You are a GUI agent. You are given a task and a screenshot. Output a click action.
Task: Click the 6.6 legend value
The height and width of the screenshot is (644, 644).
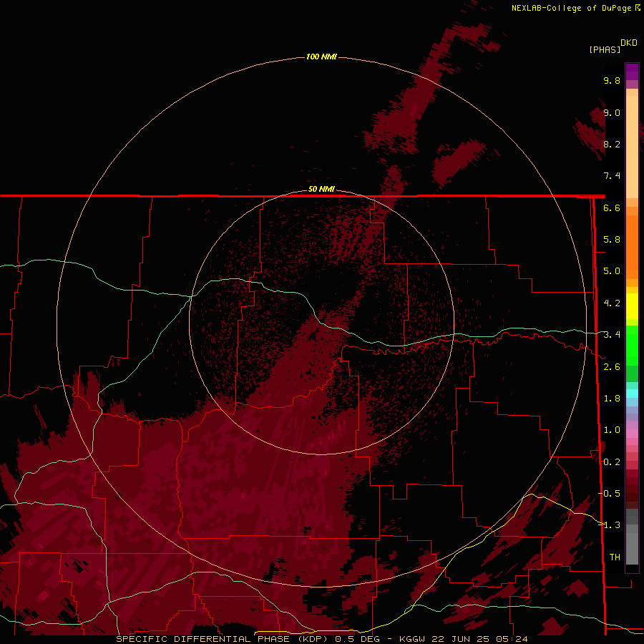(x=612, y=208)
